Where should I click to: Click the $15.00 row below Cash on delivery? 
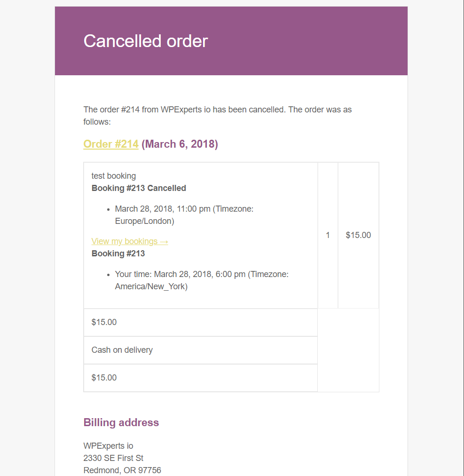coord(104,378)
